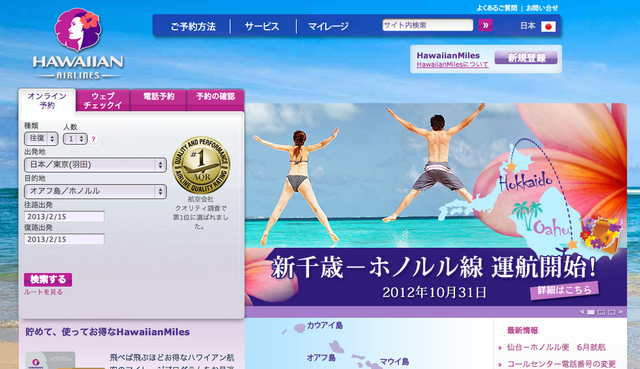Switch to the ウェブチェックイン tab
640x369 pixels.
[103, 100]
